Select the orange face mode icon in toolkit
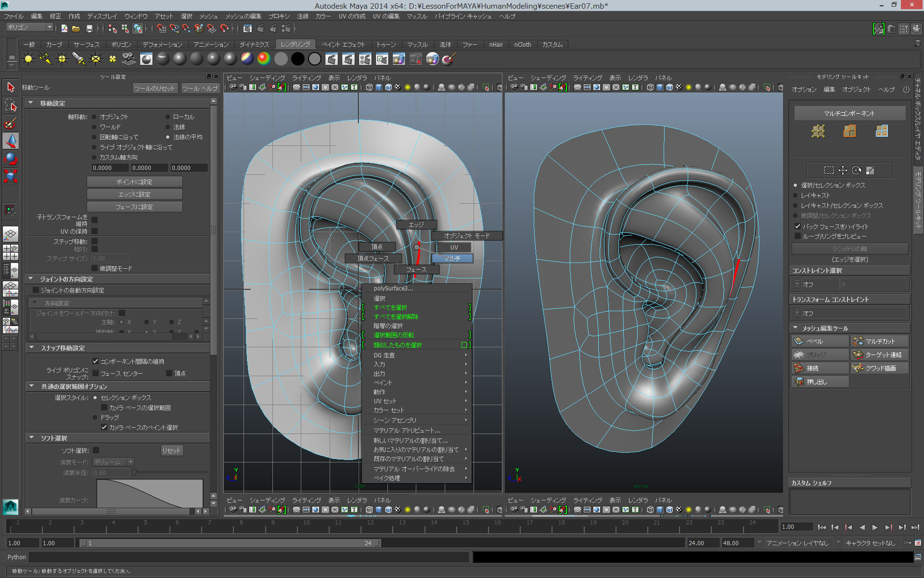Viewport: 924px width, 578px height. click(x=850, y=131)
